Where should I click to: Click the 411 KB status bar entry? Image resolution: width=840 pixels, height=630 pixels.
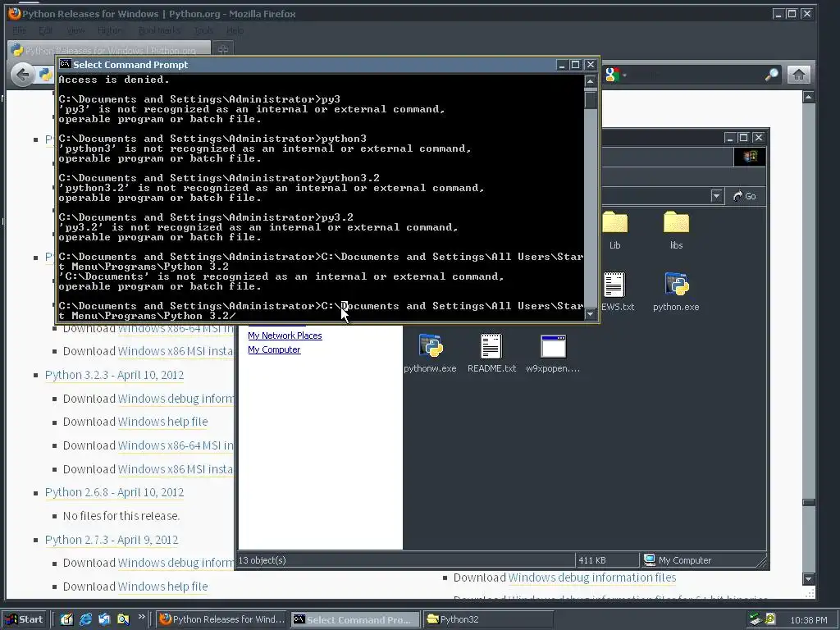tap(592, 559)
